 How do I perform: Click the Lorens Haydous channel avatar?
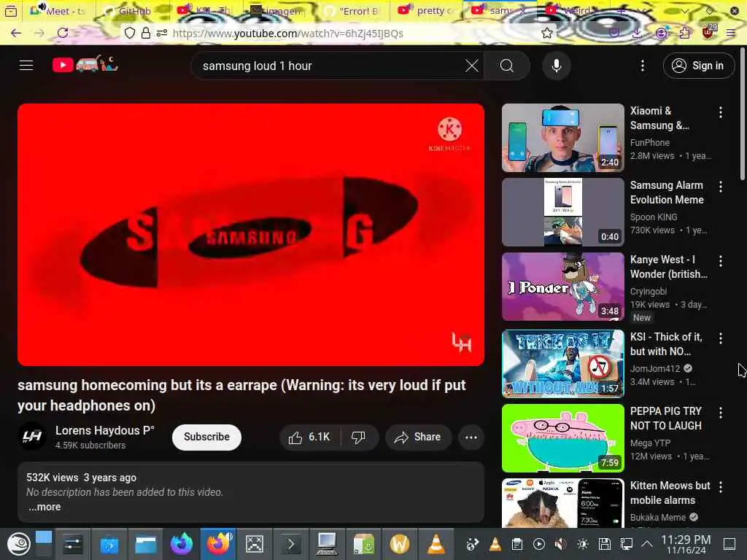pos(32,436)
